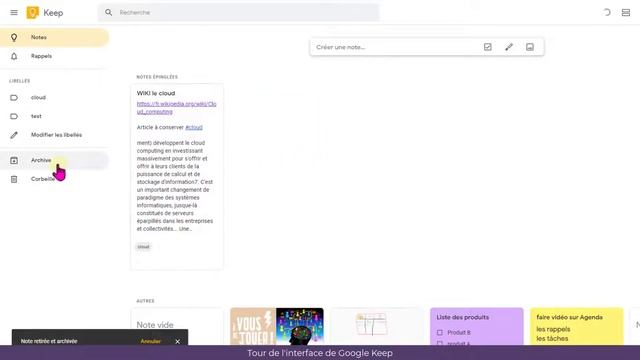
Task: Click the pencil icon for editing labels
Action: (x=14, y=135)
